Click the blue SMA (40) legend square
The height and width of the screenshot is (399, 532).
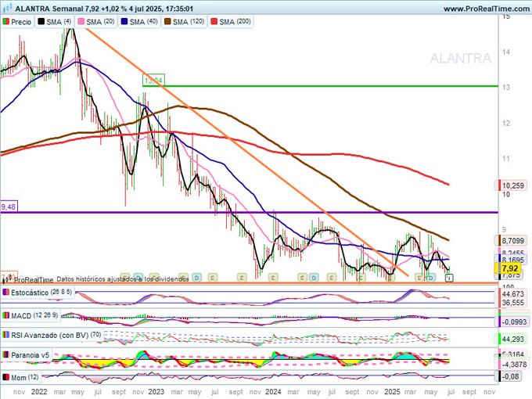point(124,22)
